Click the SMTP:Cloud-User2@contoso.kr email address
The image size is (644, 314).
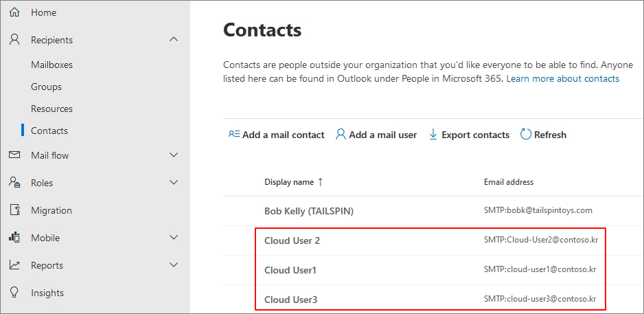coord(541,240)
